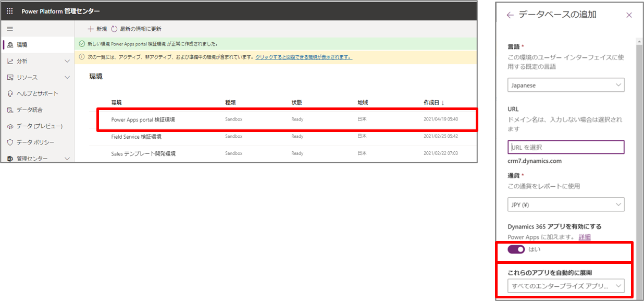Open Field Service 検証環境 environment
The width and height of the screenshot is (644, 301).
[137, 136]
